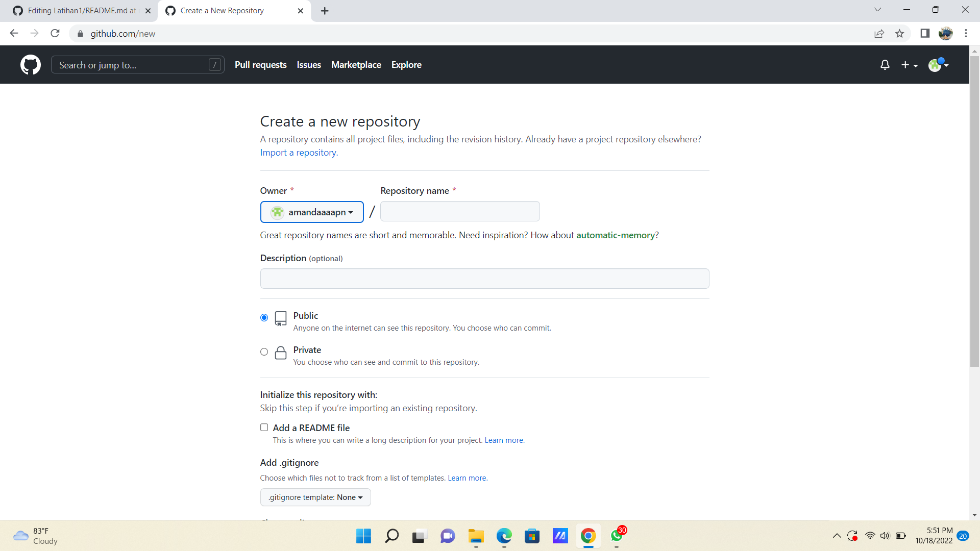Image resolution: width=980 pixels, height=551 pixels.
Task: Expand the browser tab search chevron
Action: [x=877, y=9]
